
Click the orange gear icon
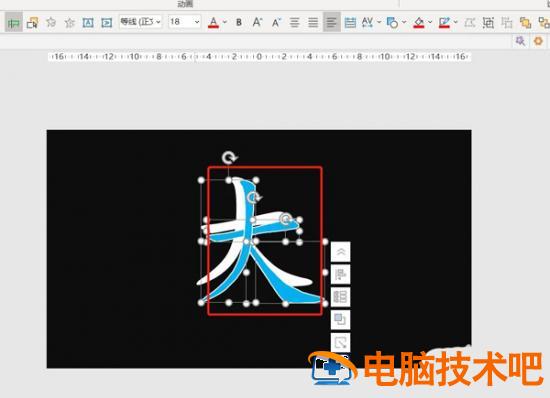[x=538, y=41]
